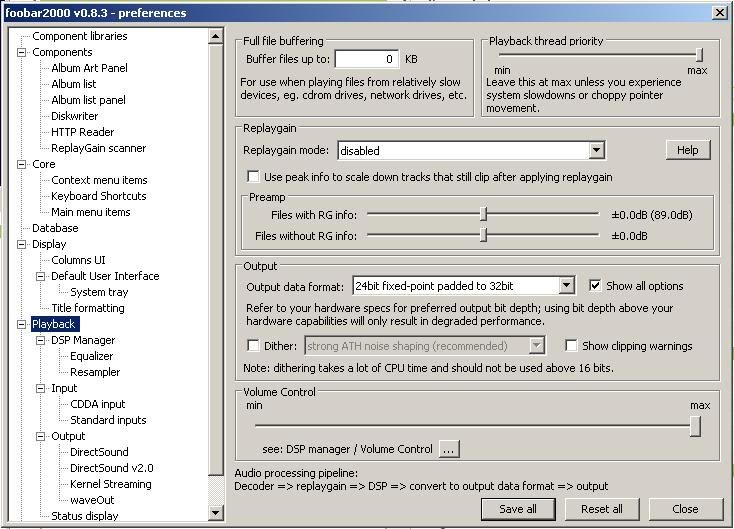Select Context menu items tree entry
Screen dimensions: 734x529
click(x=99, y=180)
